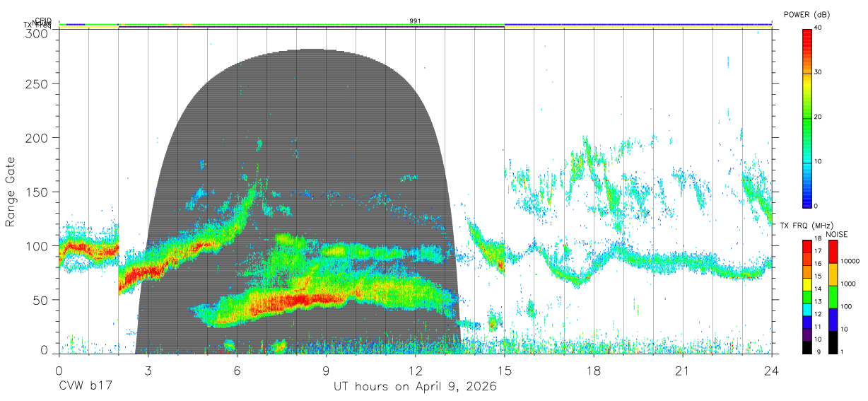The height and width of the screenshot is (401, 868).
Task: Click the 0 label on power colorbar
Action: [x=816, y=206]
